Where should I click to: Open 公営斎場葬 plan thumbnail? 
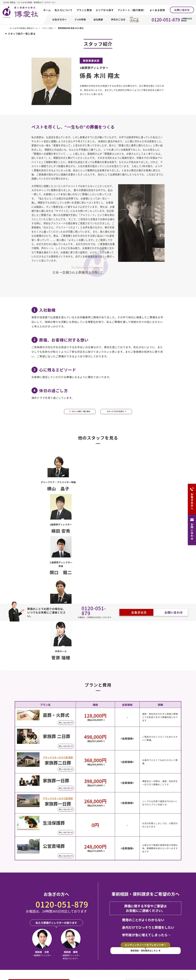pyautogui.click(x=28, y=846)
